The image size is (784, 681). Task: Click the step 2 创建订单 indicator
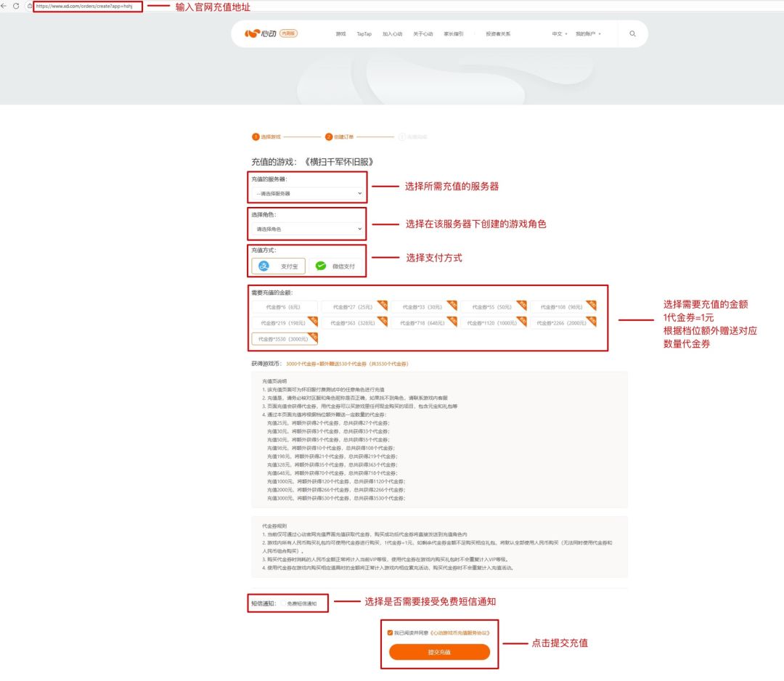tap(340, 136)
